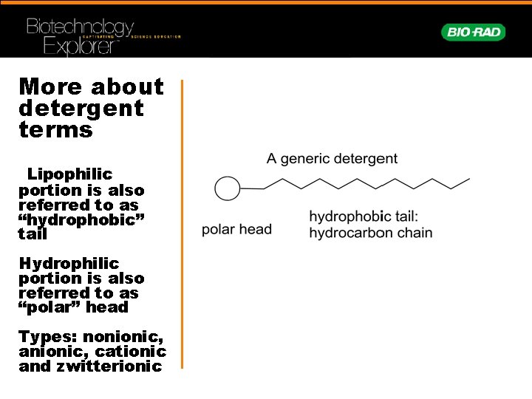The image size is (532, 399).
Task: Click the 'Types: nonionic, anionic' paragraph
Action: pyautogui.click(x=92, y=351)
